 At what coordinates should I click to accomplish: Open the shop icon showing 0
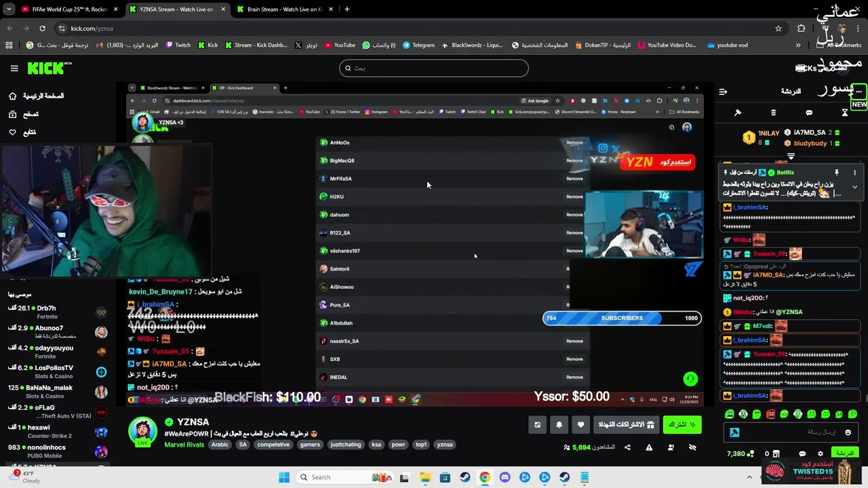pyautogui.click(x=772, y=453)
